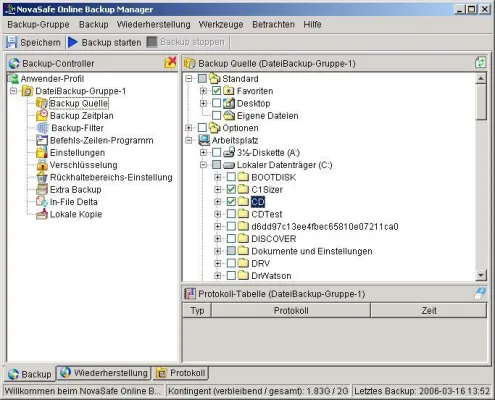
Task: Click the Speichern floppy disk icon
Action: [11, 42]
